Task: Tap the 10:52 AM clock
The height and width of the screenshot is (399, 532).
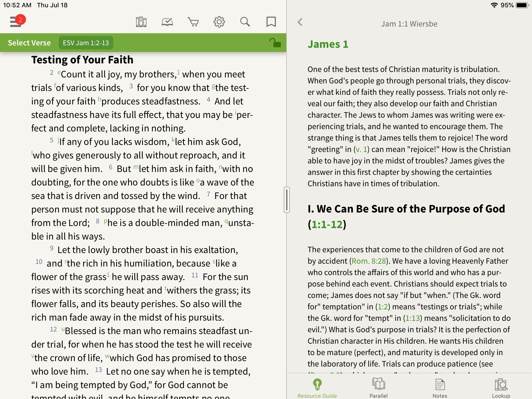Action: (17, 5)
